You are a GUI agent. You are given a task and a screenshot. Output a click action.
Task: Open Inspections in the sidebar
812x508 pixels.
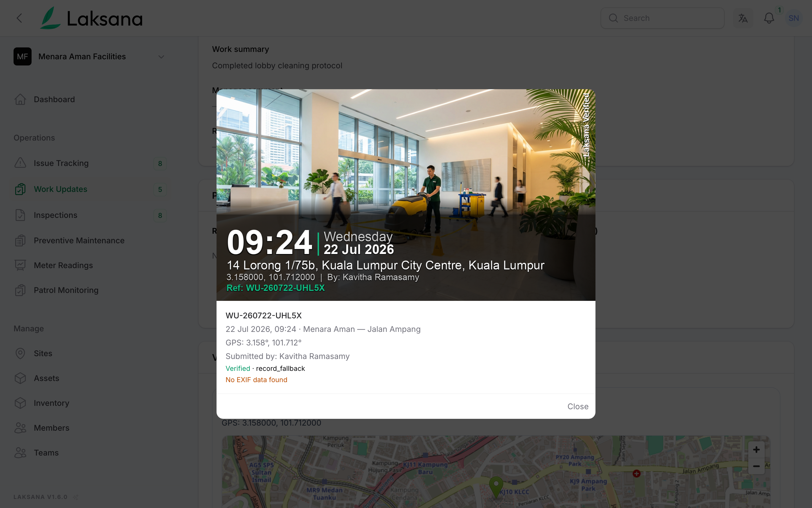56,215
